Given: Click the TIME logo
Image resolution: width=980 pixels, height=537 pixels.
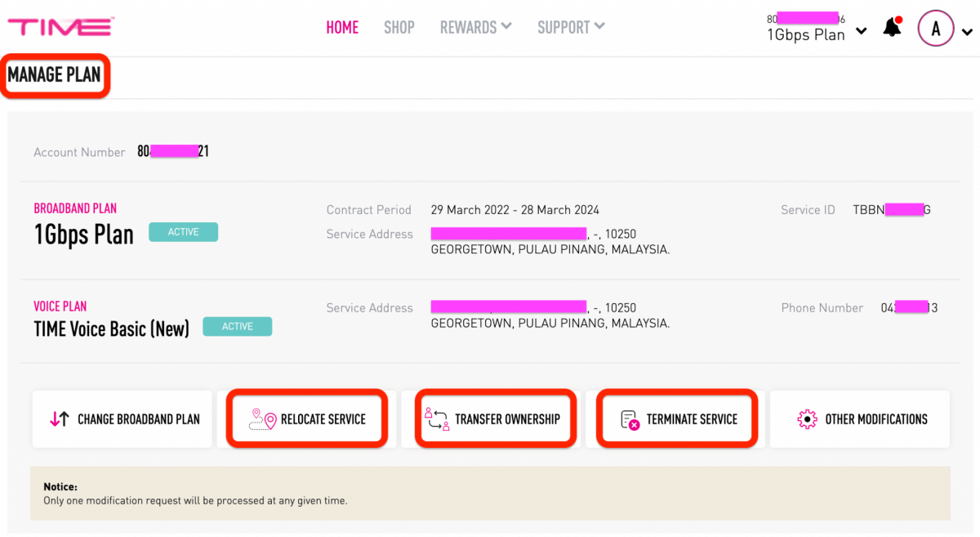Looking at the screenshot, I should (x=60, y=27).
